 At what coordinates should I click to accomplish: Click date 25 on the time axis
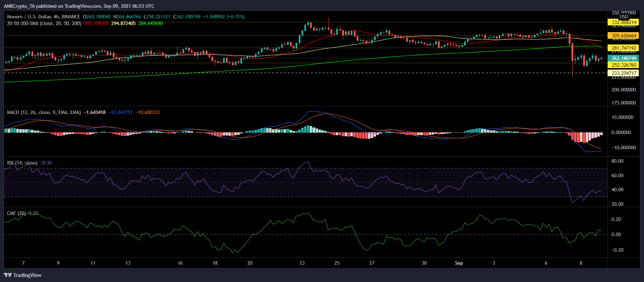tap(337, 263)
